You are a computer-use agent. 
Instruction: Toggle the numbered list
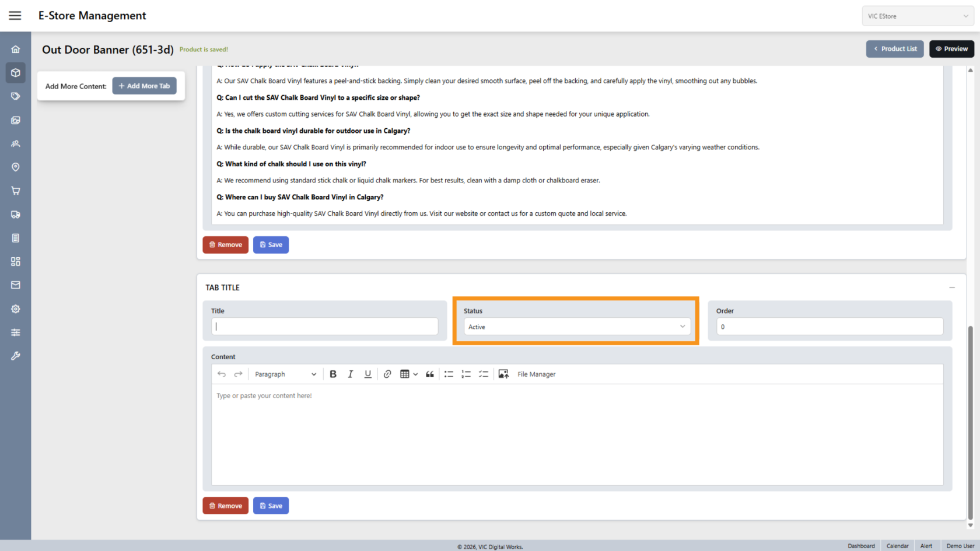click(466, 374)
